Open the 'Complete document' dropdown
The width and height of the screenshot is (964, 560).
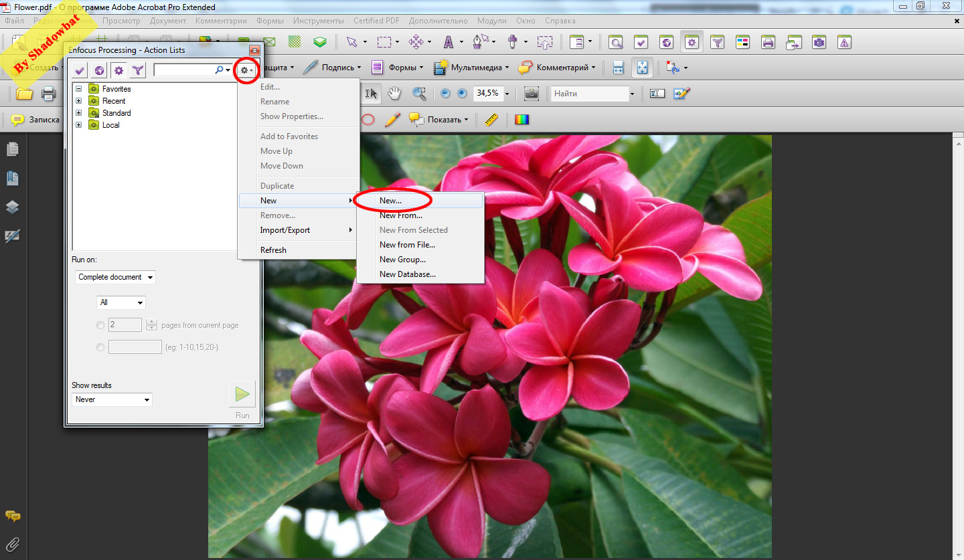115,277
